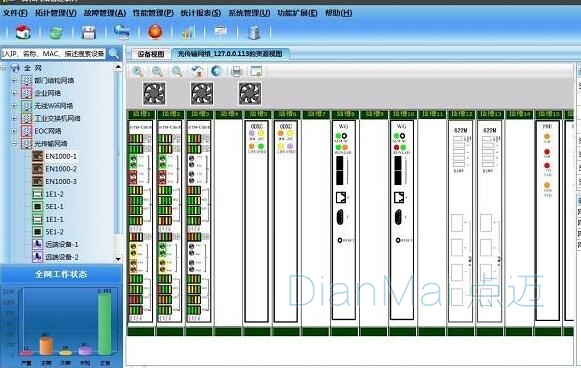Image resolution: width=581 pixels, height=368 pixels.
Task: Open the bar chart statistics toolbar icon
Action: (188, 33)
